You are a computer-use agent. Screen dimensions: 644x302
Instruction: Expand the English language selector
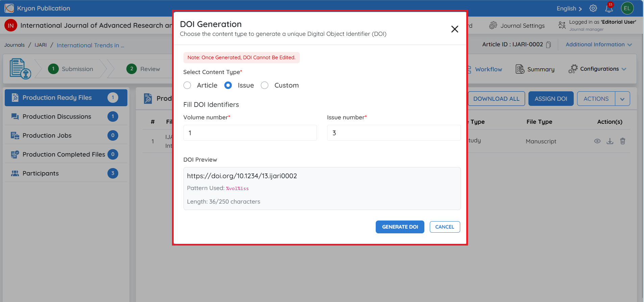(x=569, y=8)
